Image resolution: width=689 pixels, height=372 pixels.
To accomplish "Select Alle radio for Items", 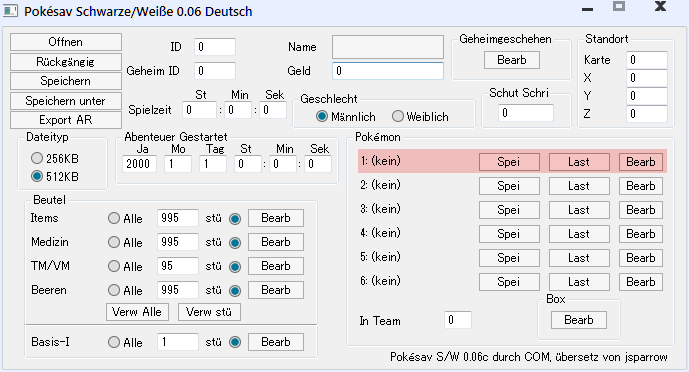I will (114, 218).
